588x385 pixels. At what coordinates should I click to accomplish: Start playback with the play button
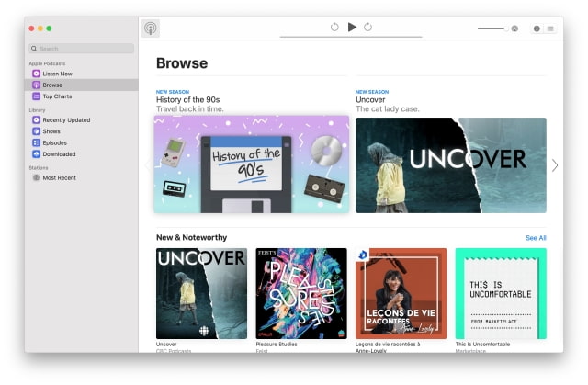tap(352, 27)
